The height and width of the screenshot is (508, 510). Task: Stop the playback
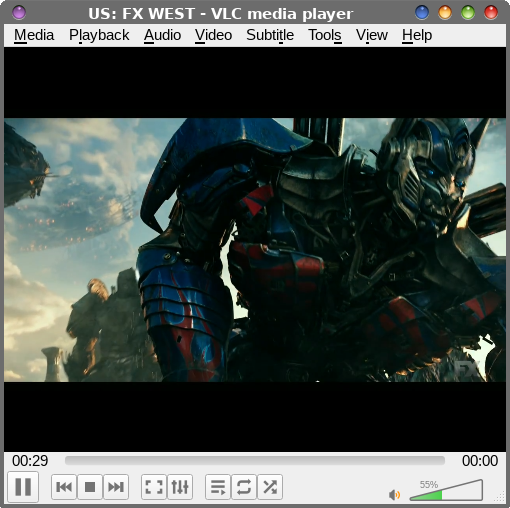coord(90,487)
